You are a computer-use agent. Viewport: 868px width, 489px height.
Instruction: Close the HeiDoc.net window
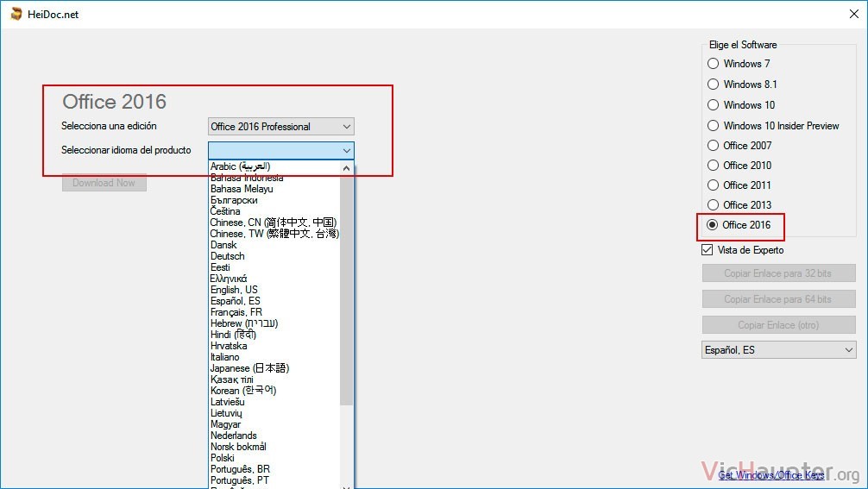tap(854, 14)
